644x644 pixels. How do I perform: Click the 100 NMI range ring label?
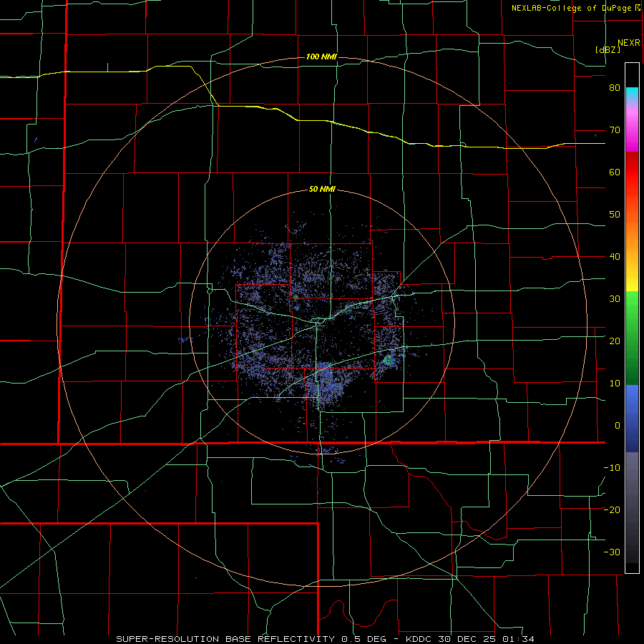(x=321, y=57)
